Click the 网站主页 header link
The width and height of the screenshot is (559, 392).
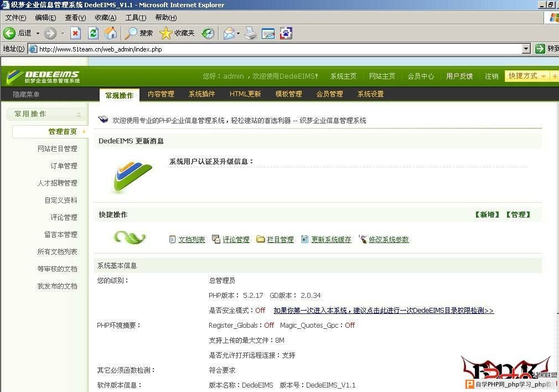point(382,76)
